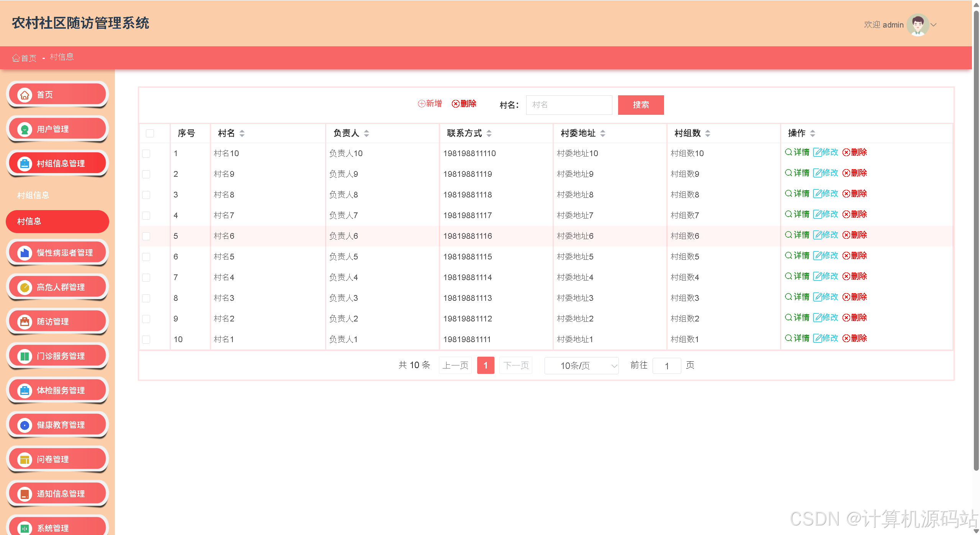Click the 健康教育管理 sidebar icon
The width and height of the screenshot is (980, 535).
pos(25,425)
